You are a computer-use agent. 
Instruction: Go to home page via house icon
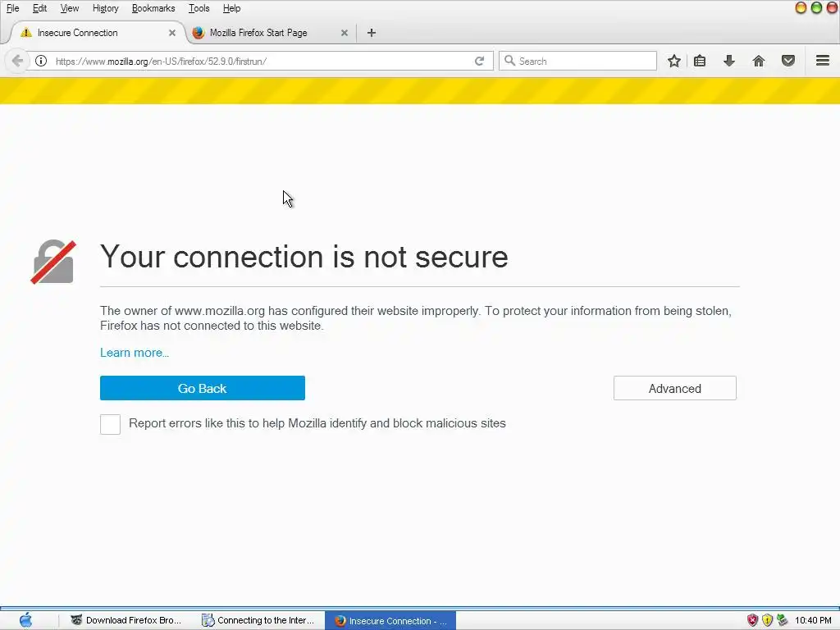pos(759,61)
